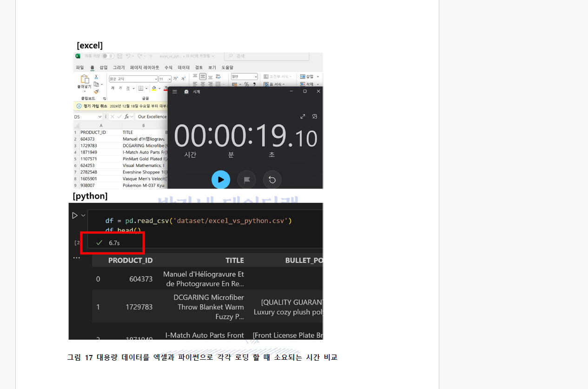Click the formula bar showing Our Excellence
588x389 pixels.
[x=152, y=117]
